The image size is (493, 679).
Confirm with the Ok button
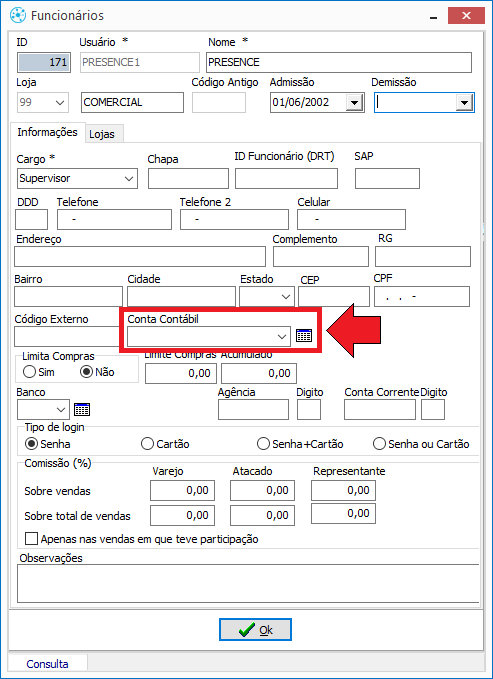(x=255, y=630)
